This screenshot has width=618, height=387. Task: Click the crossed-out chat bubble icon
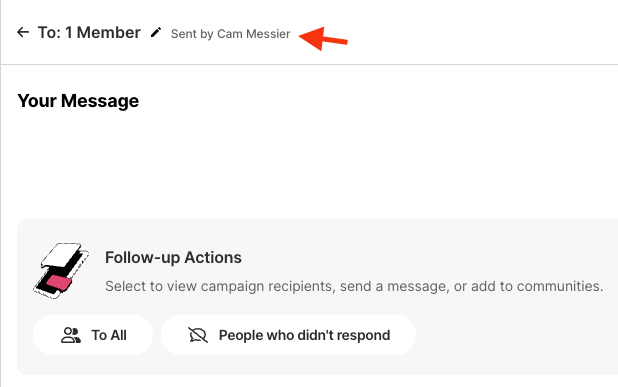[x=198, y=335]
